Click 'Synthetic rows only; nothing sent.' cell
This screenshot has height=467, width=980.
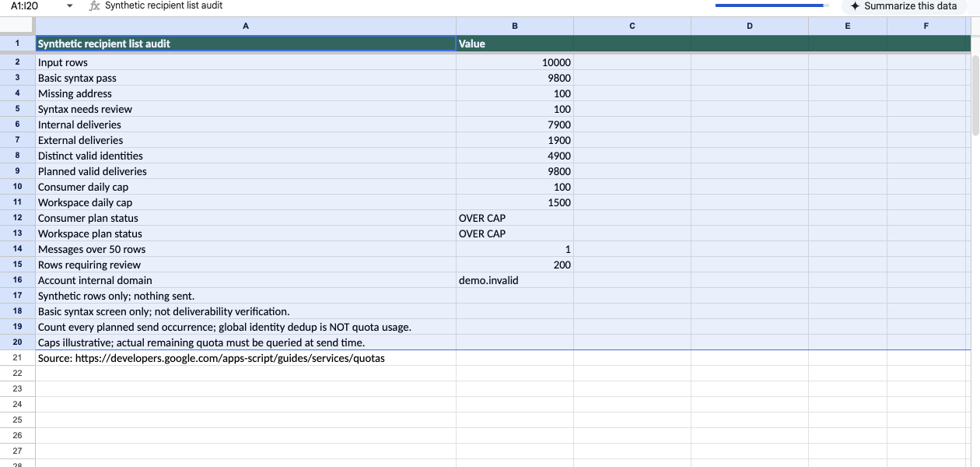(x=246, y=296)
